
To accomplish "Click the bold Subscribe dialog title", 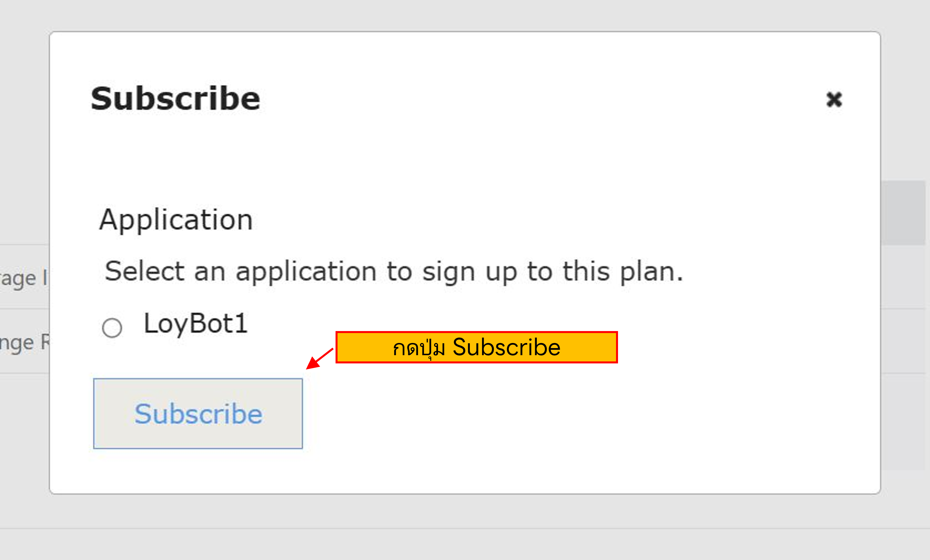I will [175, 99].
